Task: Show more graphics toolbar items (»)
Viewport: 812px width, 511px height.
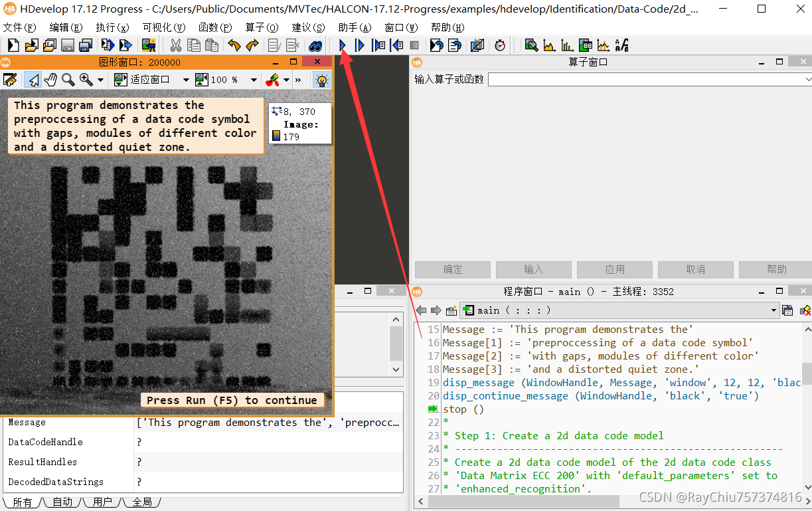Action: tap(298, 80)
